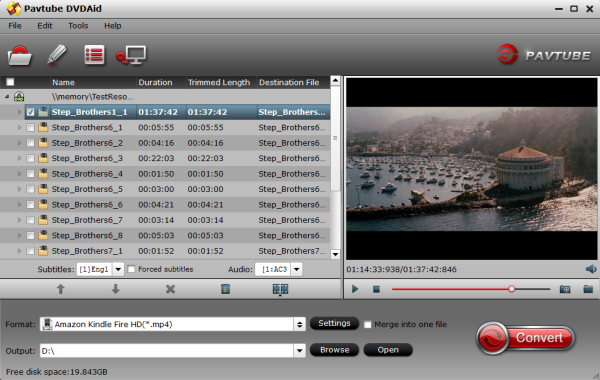
Task: Move selected title down
Action: [116, 289]
